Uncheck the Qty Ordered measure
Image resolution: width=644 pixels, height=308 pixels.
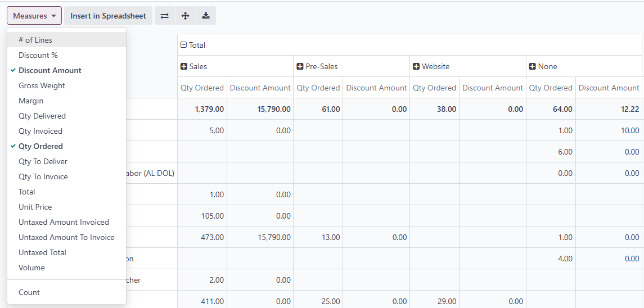tap(40, 146)
